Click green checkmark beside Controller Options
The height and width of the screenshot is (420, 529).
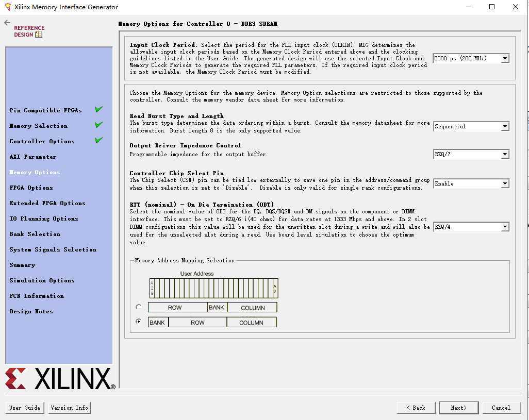coord(99,140)
